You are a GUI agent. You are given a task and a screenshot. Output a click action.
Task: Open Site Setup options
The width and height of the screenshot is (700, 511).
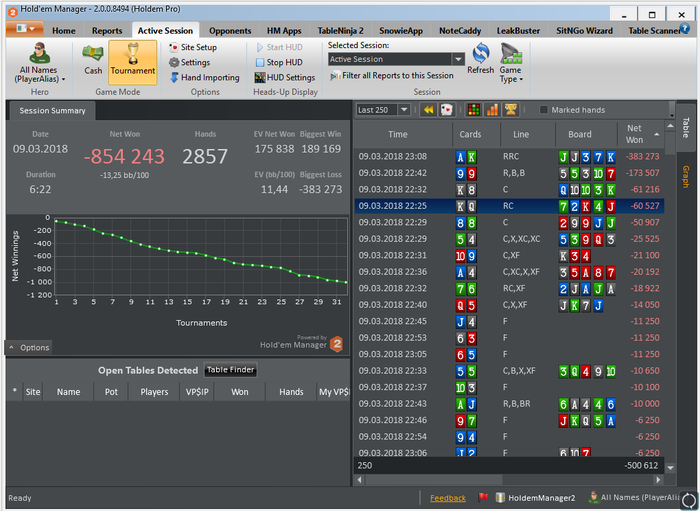(193, 47)
